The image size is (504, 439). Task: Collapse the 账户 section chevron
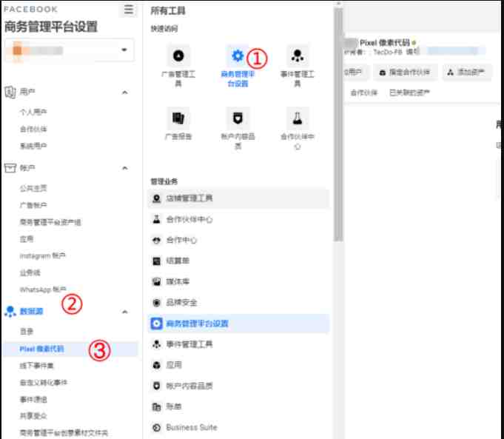click(x=125, y=168)
